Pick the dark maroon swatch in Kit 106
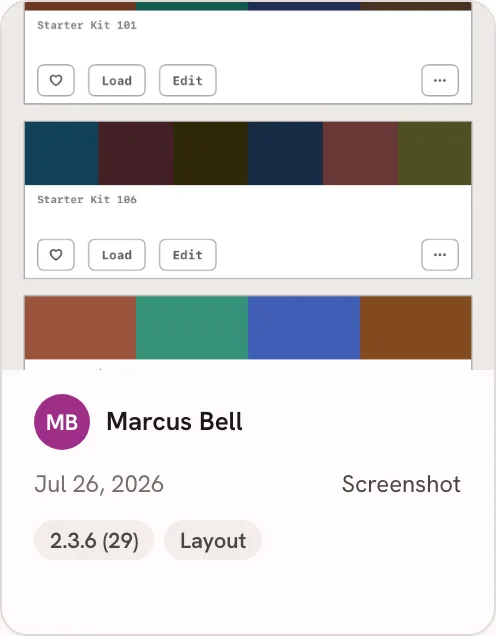 (x=136, y=153)
